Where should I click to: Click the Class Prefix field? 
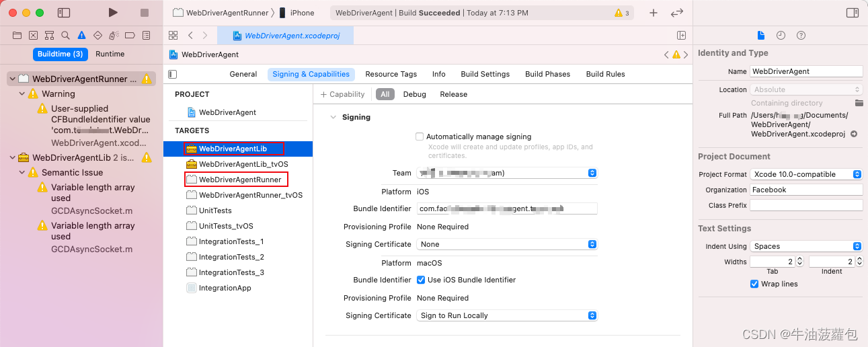[806, 205]
